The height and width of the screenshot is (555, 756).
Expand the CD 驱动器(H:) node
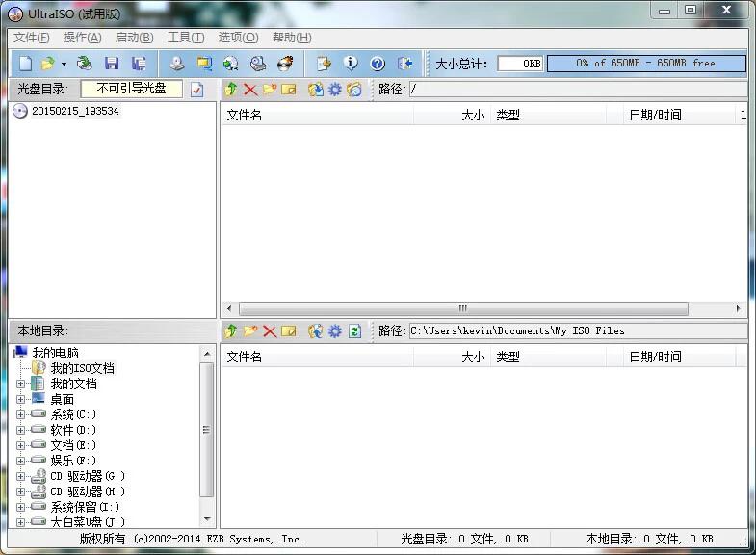20,491
